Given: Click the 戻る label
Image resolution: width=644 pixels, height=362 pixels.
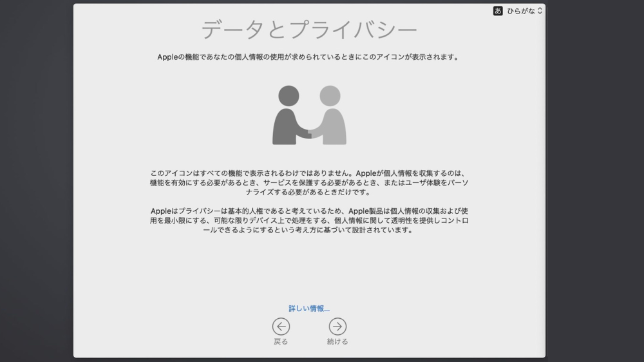Looking at the screenshot, I should click(281, 341).
